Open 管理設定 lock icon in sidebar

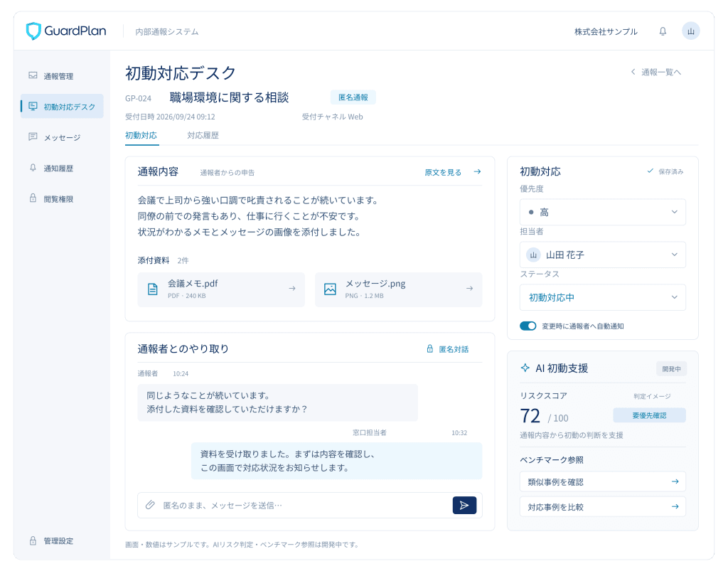tap(33, 541)
